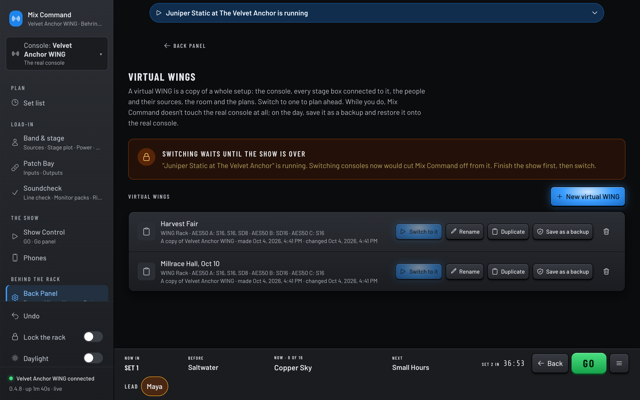
Task: Click the Lock the rack padlock icon
Action: [x=15, y=337]
